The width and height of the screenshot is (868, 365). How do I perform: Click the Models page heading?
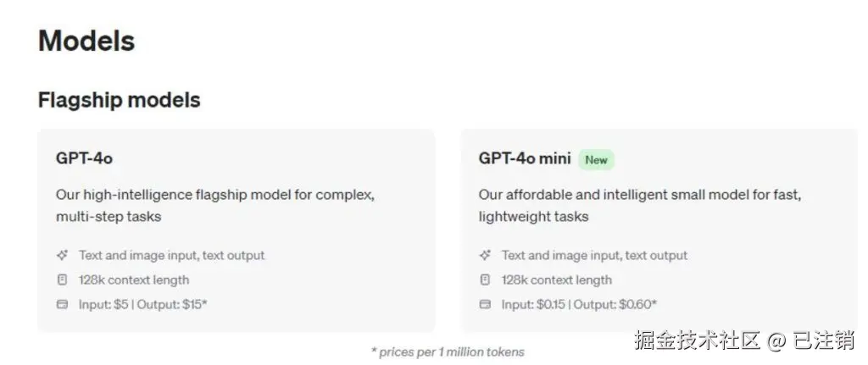[x=86, y=41]
